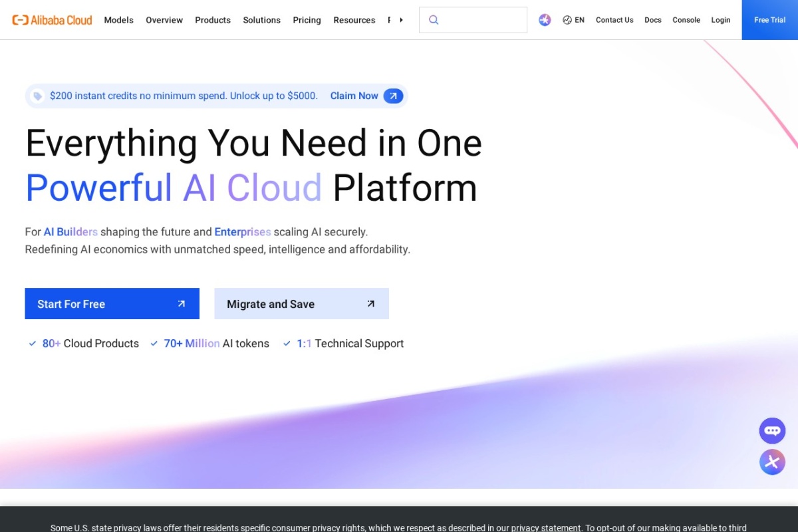The width and height of the screenshot is (798, 532).
Task: Open the Products menu
Action: (213, 20)
